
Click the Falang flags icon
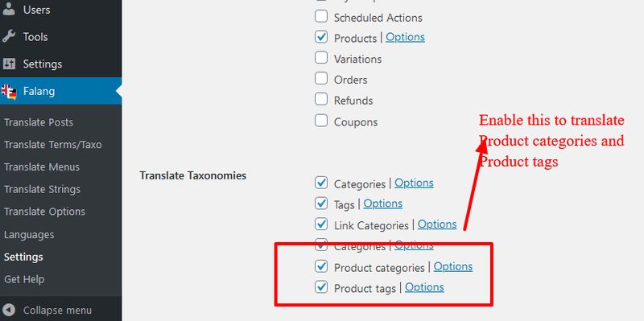point(9,92)
